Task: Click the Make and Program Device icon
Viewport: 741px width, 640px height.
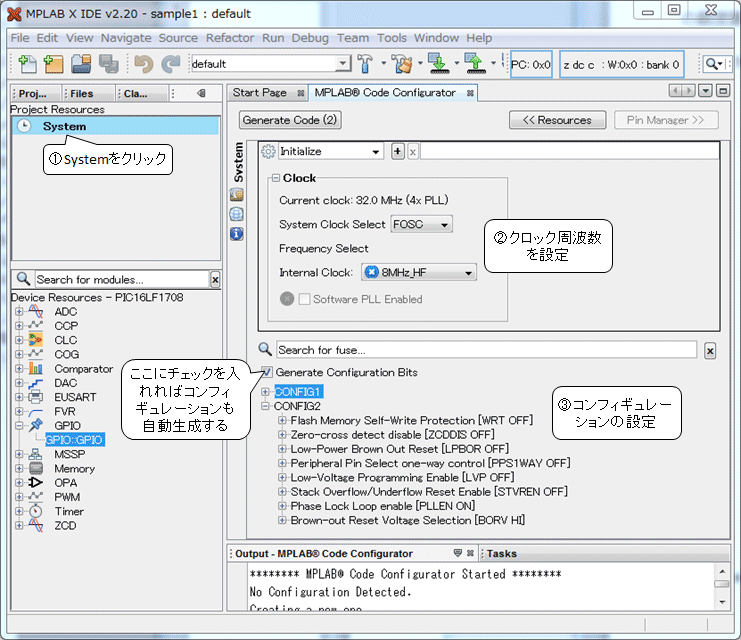Action: [439, 63]
